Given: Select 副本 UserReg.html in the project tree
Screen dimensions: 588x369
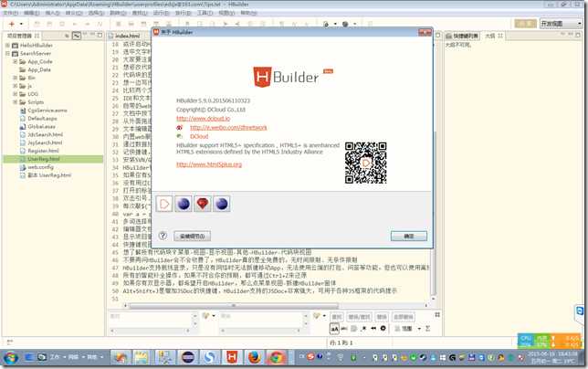Looking at the screenshot, I should tap(46, 175).
